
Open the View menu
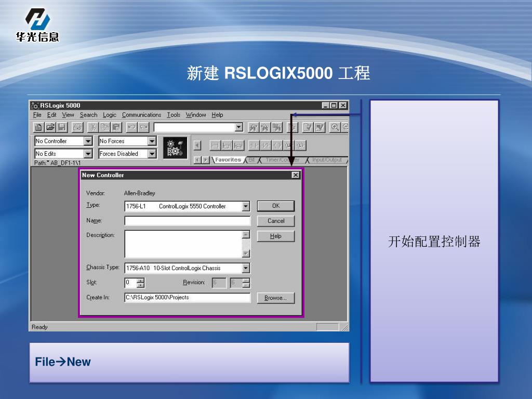[x=68, y=115]
